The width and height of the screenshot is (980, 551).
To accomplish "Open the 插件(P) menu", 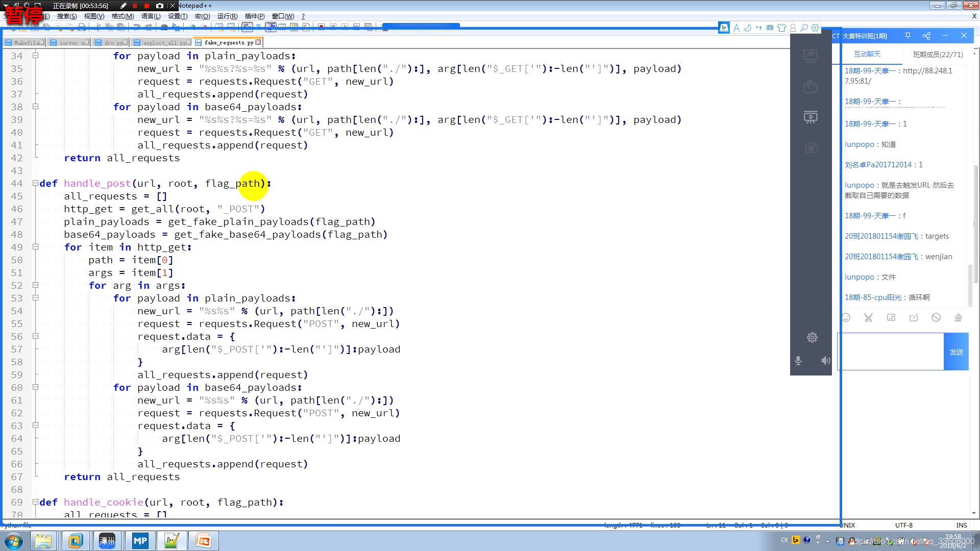I will (254, 16).
